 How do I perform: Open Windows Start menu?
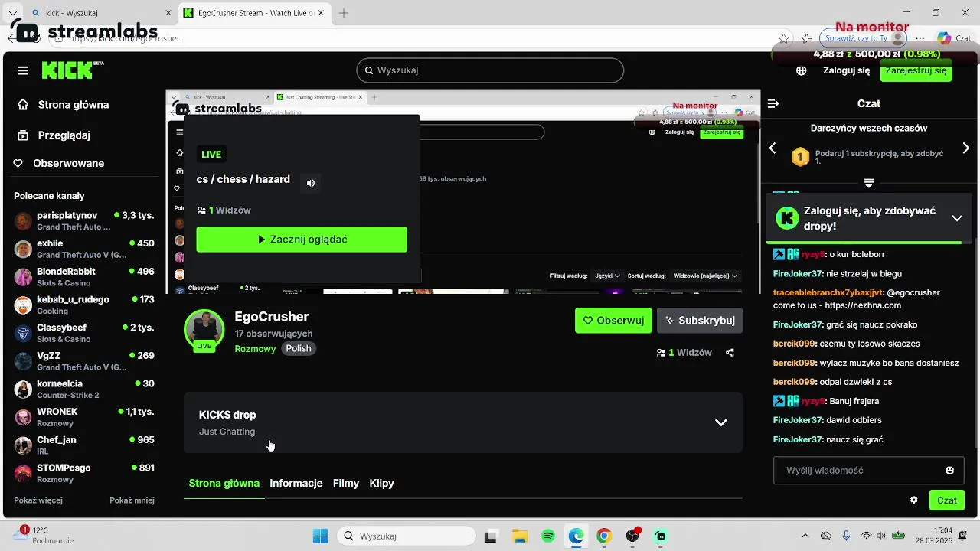coord(320,536)
